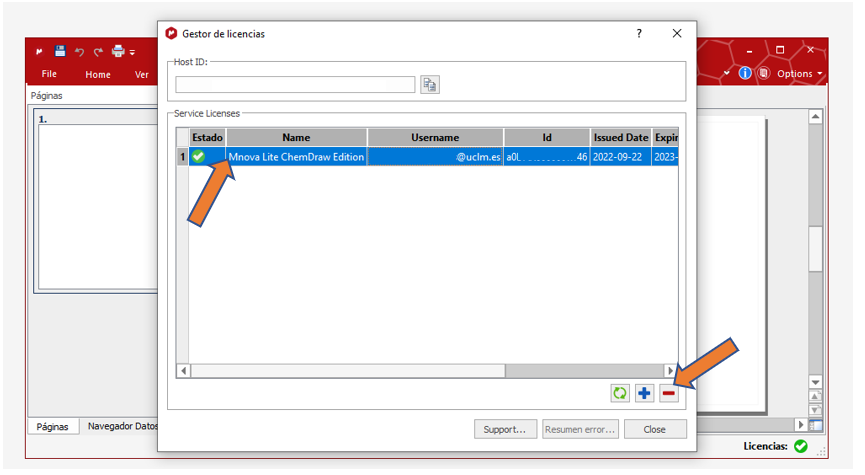The height and width of the screenshot is (475, 865).
Task: Click the red minus remove license icon
Action: point(669,393)
